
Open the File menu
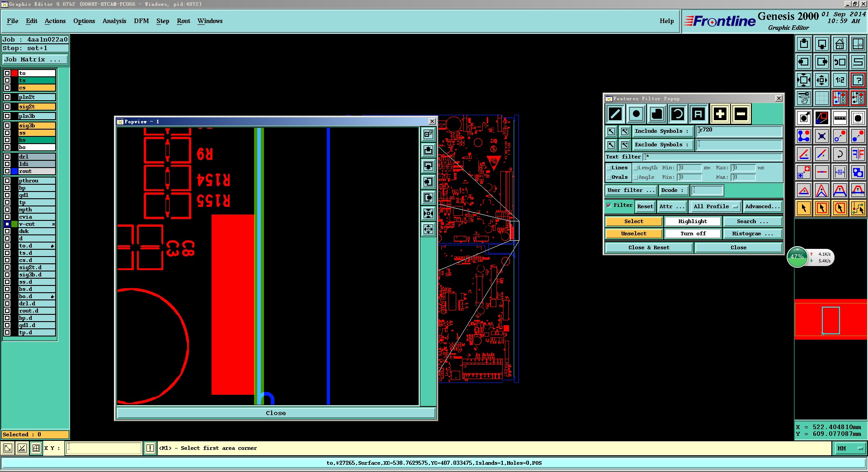coord(13,21)
